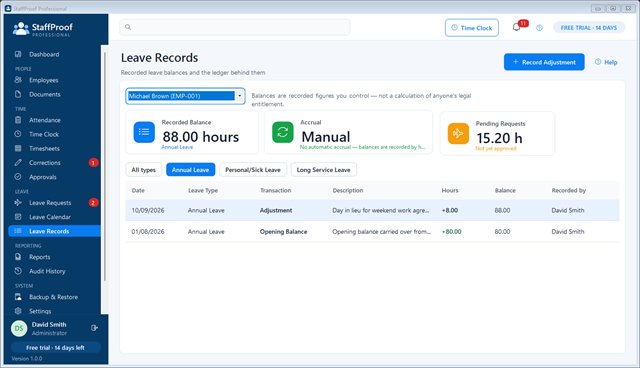Go to Audit History page
The height and width of the screenshot is (368, 640).
[54, 271]
